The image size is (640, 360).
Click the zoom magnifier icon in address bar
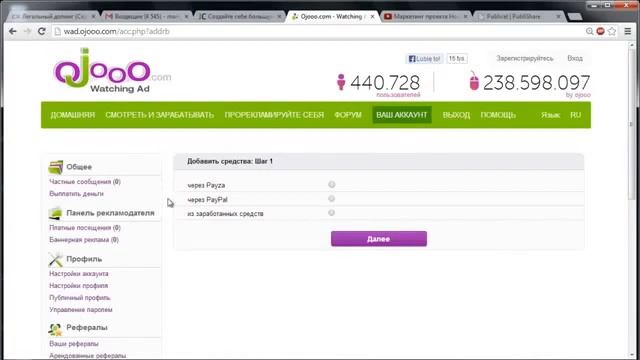point(589,31)
